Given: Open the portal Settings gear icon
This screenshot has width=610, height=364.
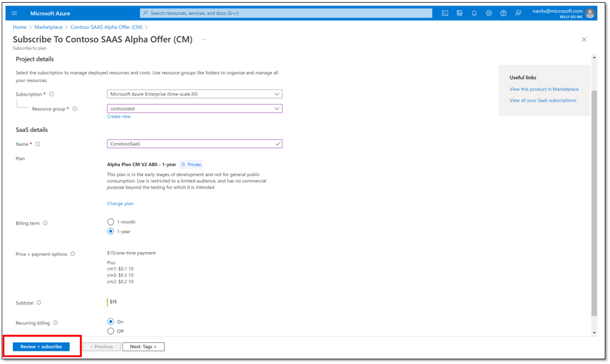Looking at the screenshot, I should pyautogui.click(x=489, y=13).
